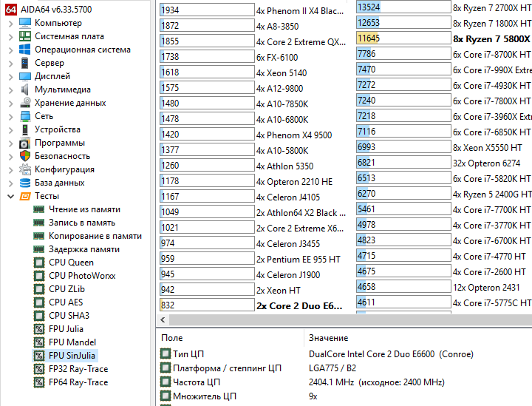Viewport: 532px width, 406px height.
Task: Select the 4x A8-3850 row
Action: pyautogui.click(x=278, y=26)
